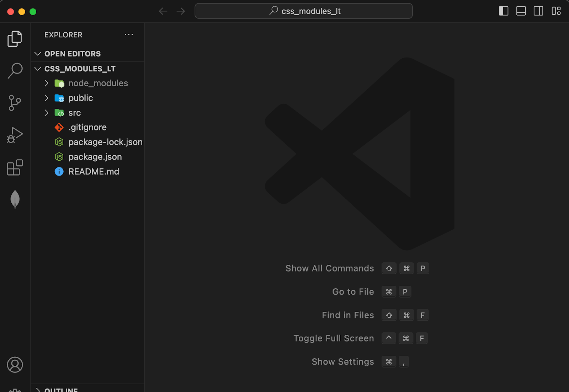569x392 pixels.
Task: Open README.md from the Explorer
Action: [95, 171]
